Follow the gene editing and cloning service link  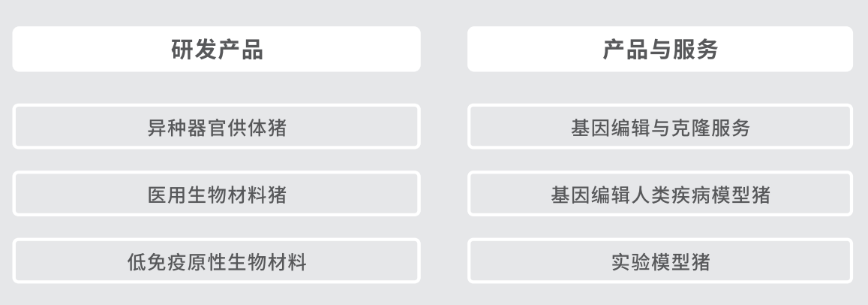click(x=660, y=126)
